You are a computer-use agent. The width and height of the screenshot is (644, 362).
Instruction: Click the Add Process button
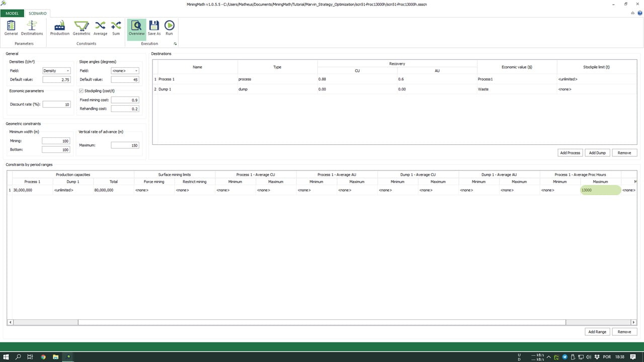[570, 152]
